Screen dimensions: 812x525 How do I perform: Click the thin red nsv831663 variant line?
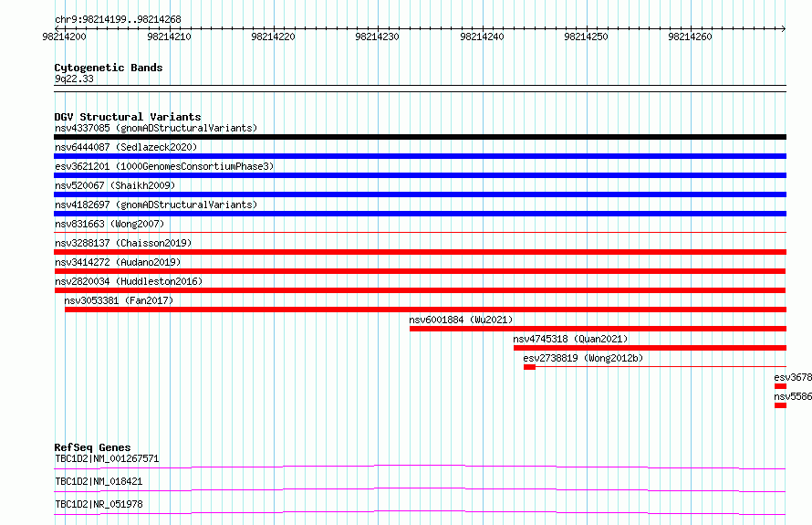[x=420, y=233]
